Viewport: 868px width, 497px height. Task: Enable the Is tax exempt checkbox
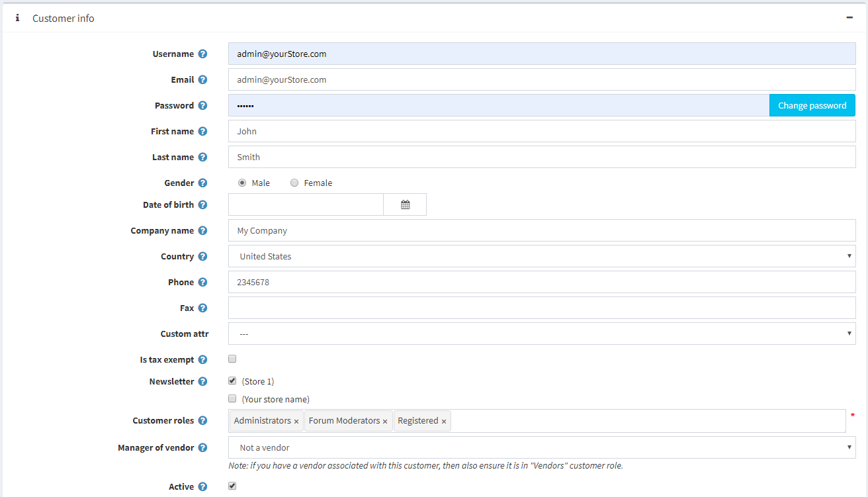point(232,359)
